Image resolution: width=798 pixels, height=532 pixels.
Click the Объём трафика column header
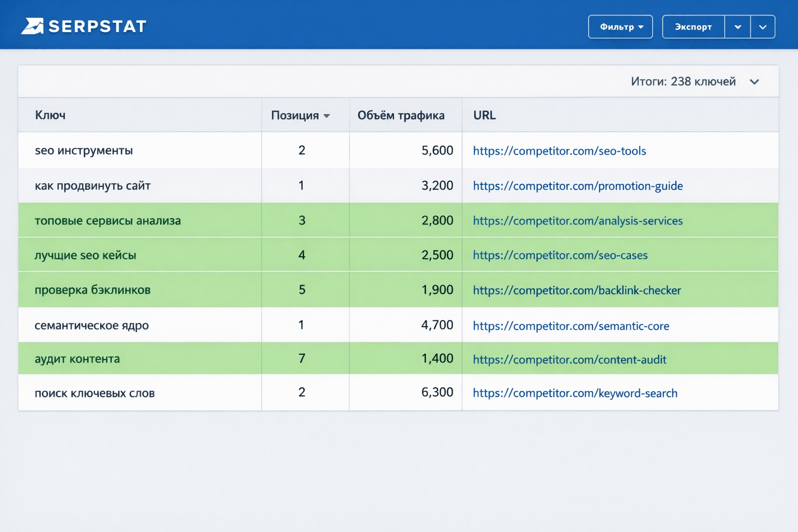pyautogui.click(x=401, y=115)
